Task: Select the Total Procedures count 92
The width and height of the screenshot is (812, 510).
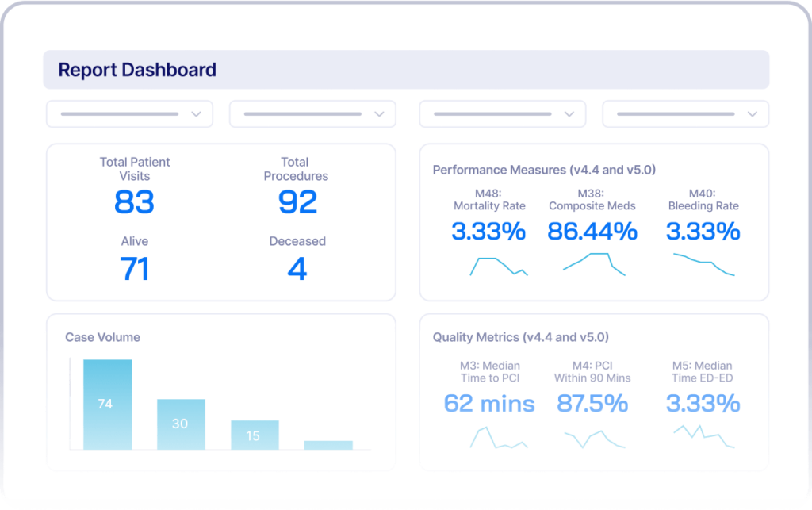Action: (x=297, y=203)
